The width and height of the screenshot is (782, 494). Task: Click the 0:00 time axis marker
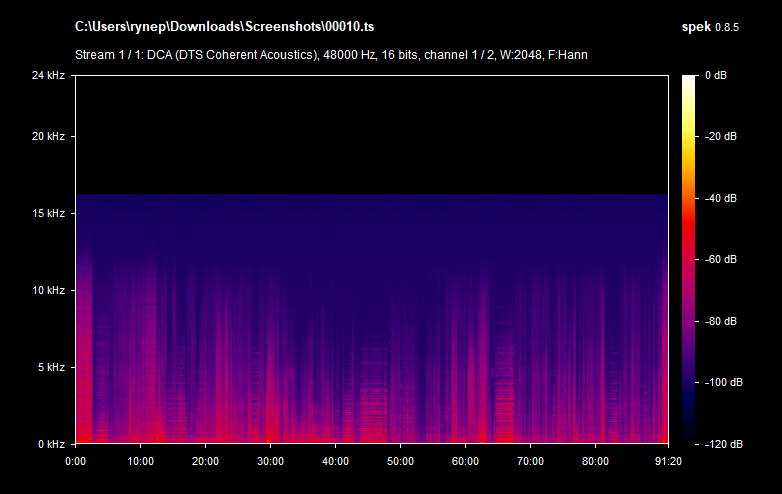point(76,461)
